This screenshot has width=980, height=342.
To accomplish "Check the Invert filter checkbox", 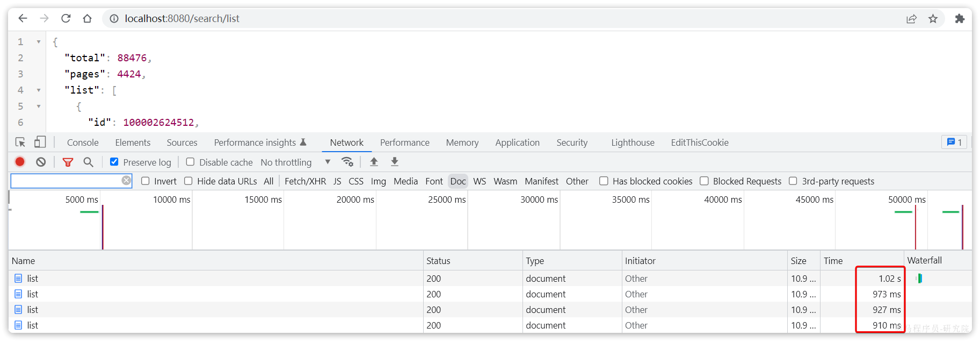I will coord(145,181).
